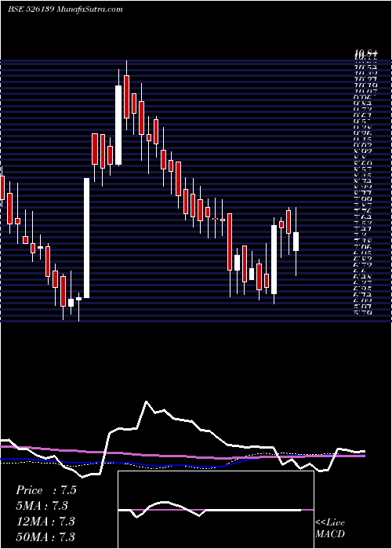
Task: Click the last white candlestick at the chart's right end
Action: (296, 242)
